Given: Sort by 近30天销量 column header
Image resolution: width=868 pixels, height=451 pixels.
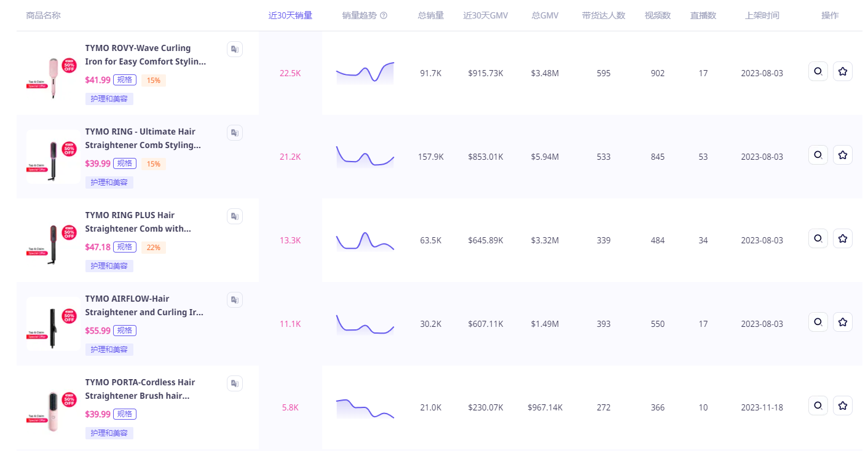Looking at the screenshot, I should [290, 15].
